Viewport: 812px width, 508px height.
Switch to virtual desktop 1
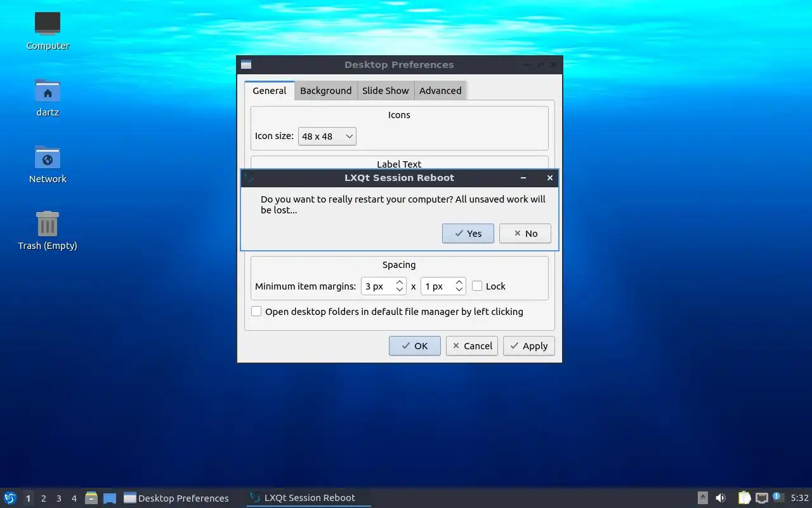[28, 498]
